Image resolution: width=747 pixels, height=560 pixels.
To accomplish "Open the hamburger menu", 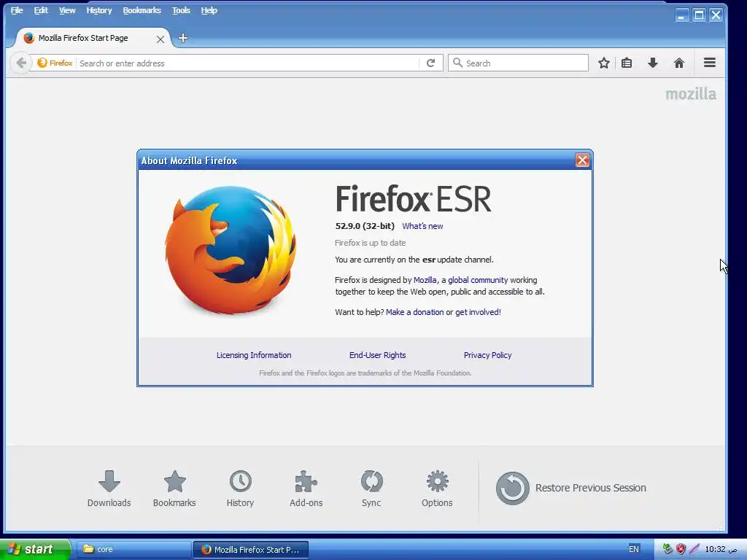I will pos(709,63).
